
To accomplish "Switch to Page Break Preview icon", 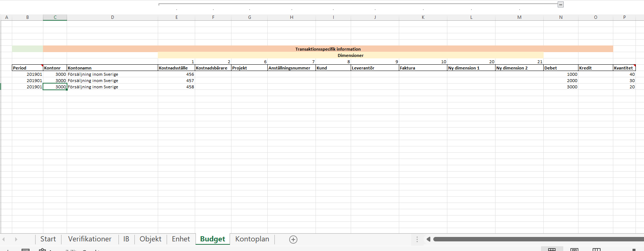I will [x=596, y=250].
